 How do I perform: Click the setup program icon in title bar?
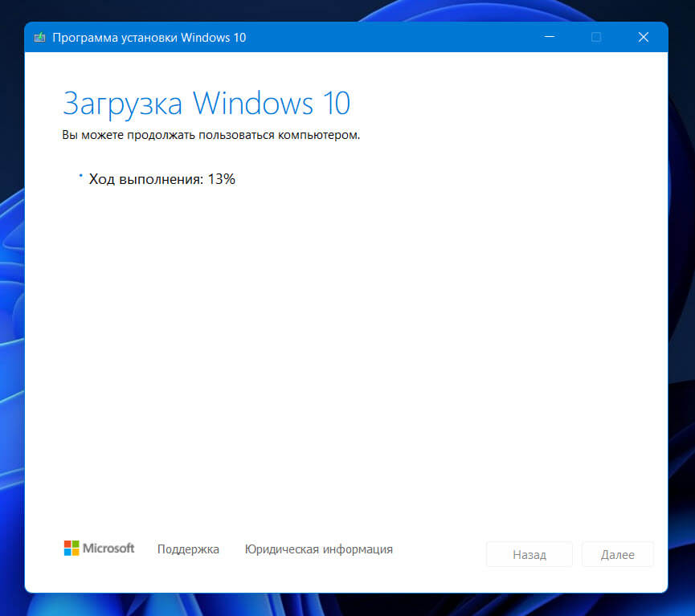(39, 37)
